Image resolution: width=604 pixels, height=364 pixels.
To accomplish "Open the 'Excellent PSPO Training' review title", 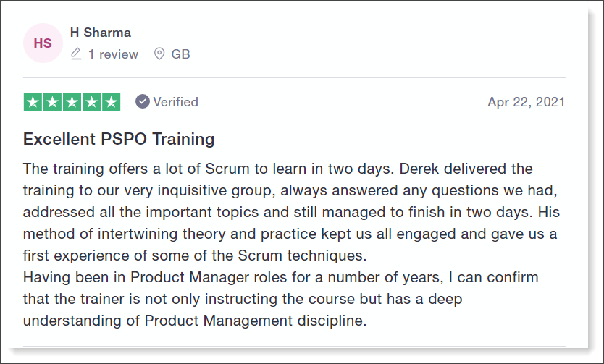I will 119,139.
